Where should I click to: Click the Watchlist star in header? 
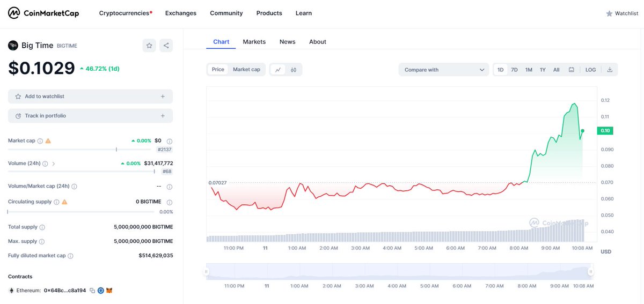609,13
